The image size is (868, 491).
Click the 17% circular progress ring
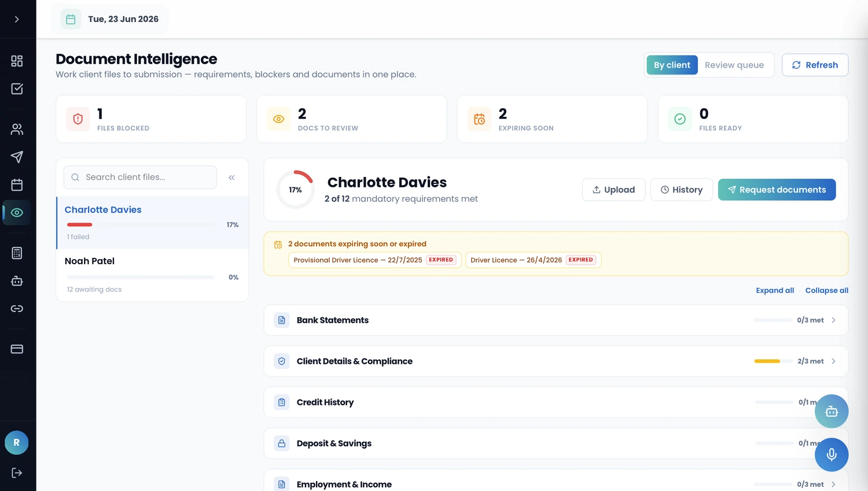(x=295, y=190)
